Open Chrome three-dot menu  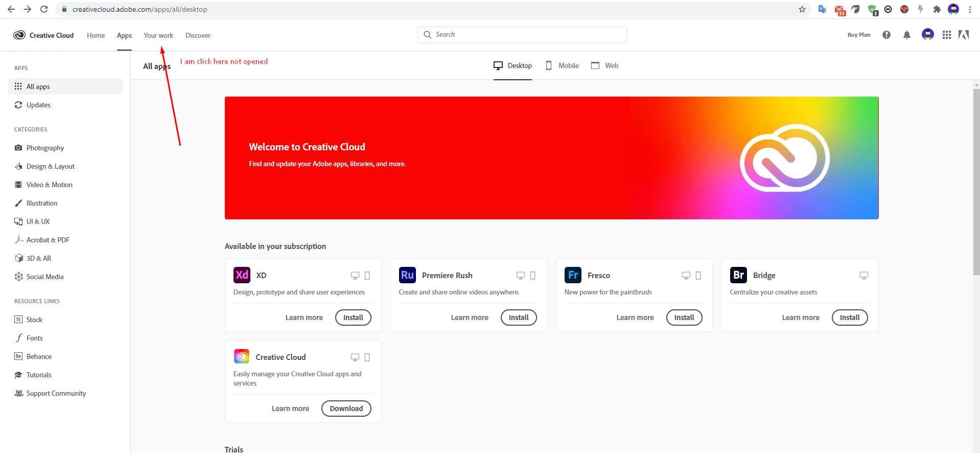(970, 9)
